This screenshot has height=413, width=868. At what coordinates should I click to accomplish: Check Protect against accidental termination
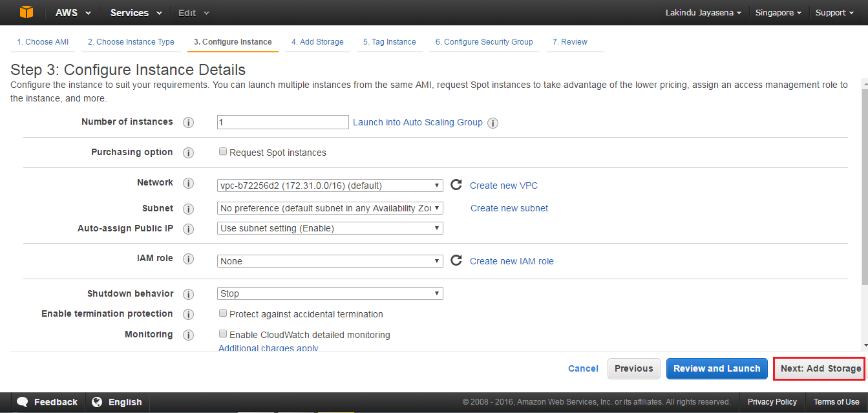click(223, 313)
